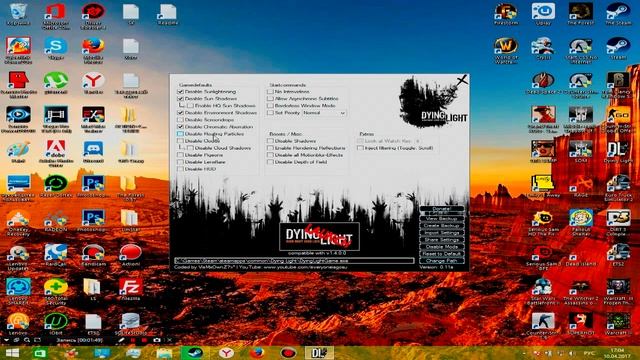Check Disable all Motionblur-Effects
Screen dimensions: 640x360
tap(270, 155)
